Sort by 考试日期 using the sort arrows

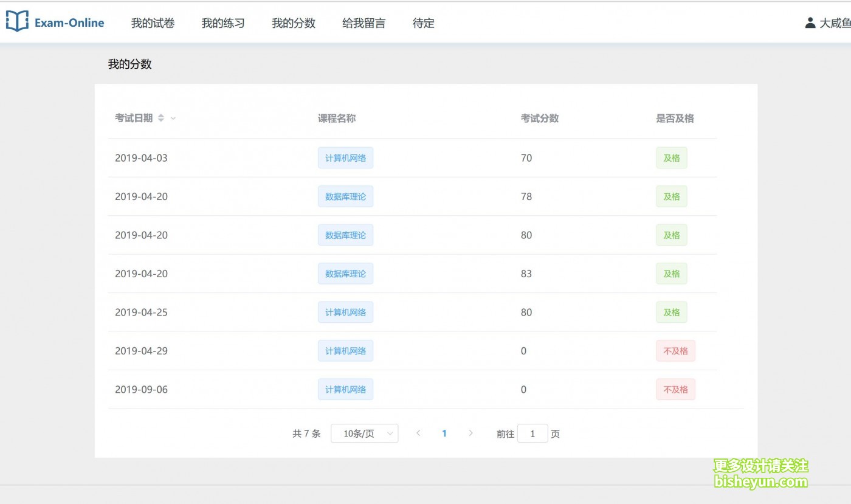coord(161,118)
